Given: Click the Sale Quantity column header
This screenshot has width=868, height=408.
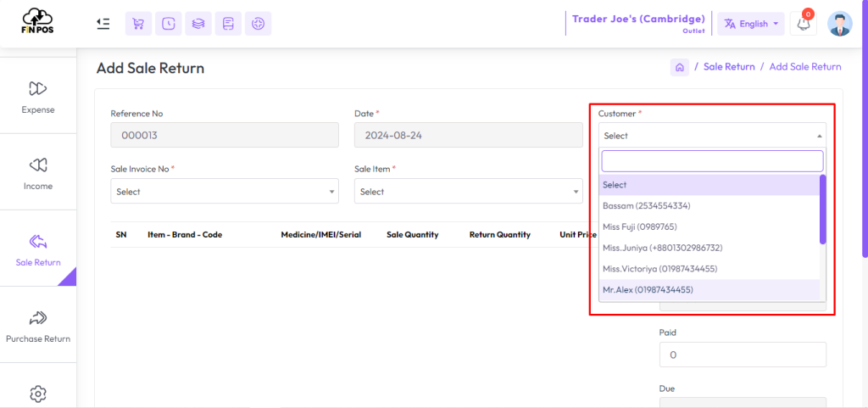Looking at the screenshot, I should pyautogui.click(x=413, y=235).
